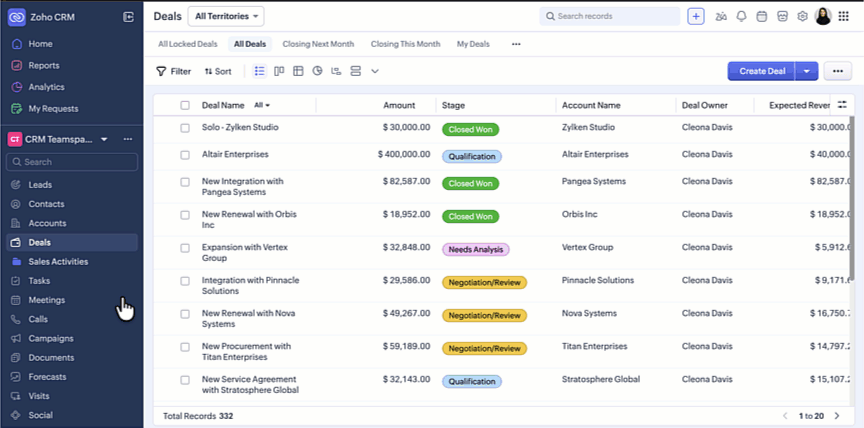Open the Solo - Zylken Studio deal
Screen dimensions: 864x428
[240, 127]
